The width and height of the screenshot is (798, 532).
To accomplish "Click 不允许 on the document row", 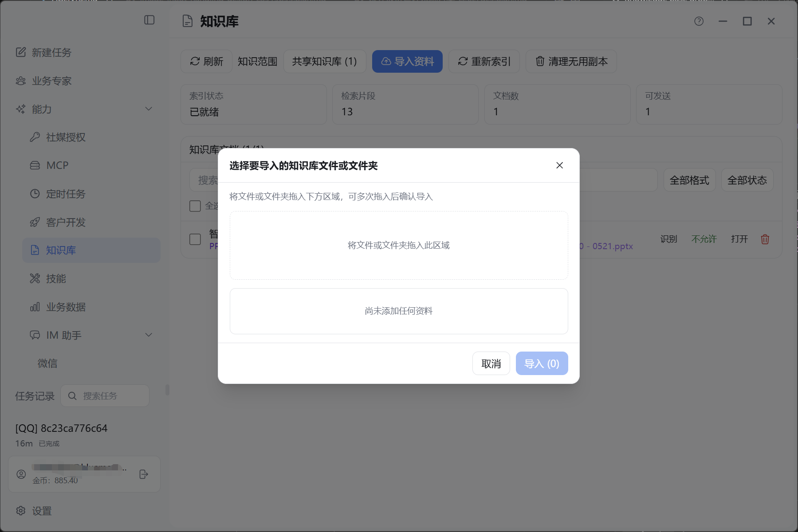I will [x=704, y=239].
